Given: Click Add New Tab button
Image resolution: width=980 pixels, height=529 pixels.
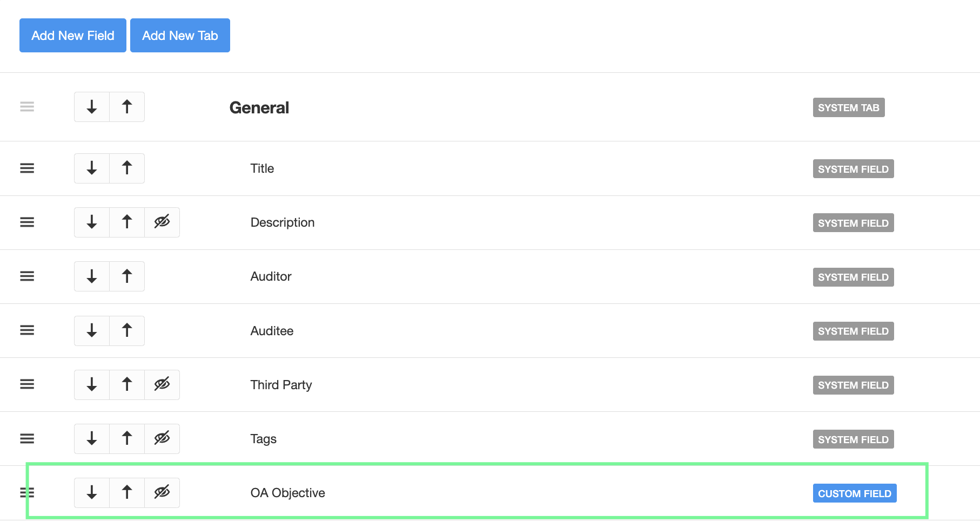Looking at the screenshot, I should [x=180, y=36].
